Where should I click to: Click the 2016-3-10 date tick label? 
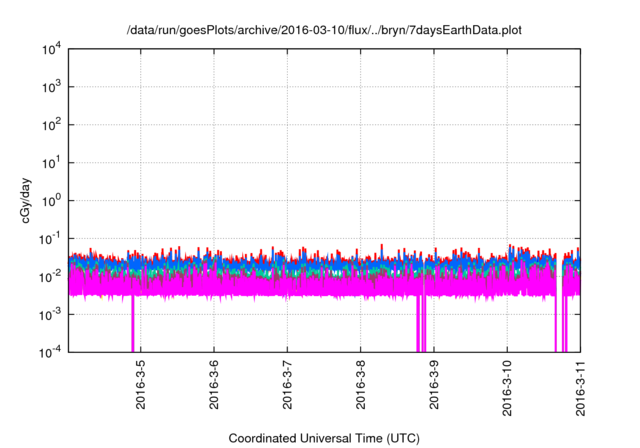tap(507, 388)
